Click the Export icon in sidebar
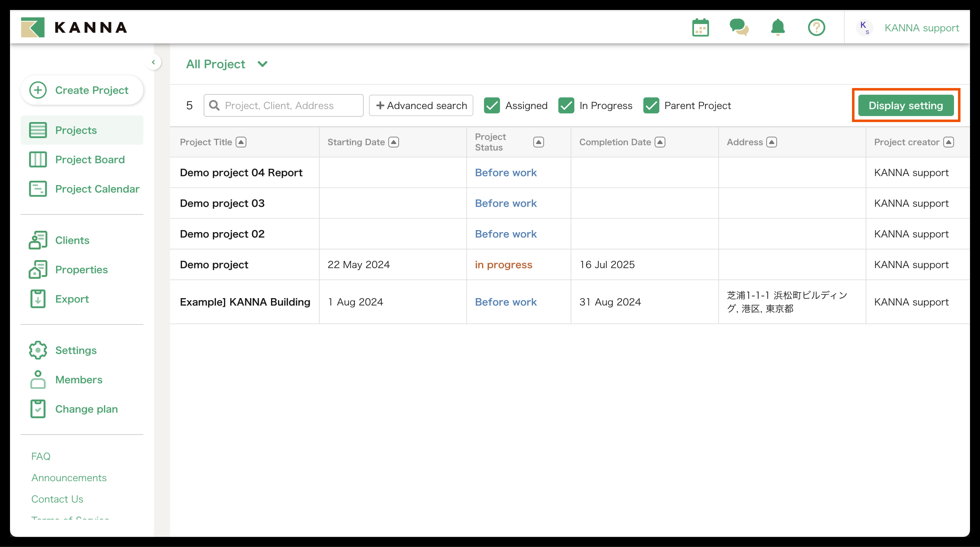Image resolution: width=980 pixels, height=547 pixels. pyautogui.click(x=38, y=299)
